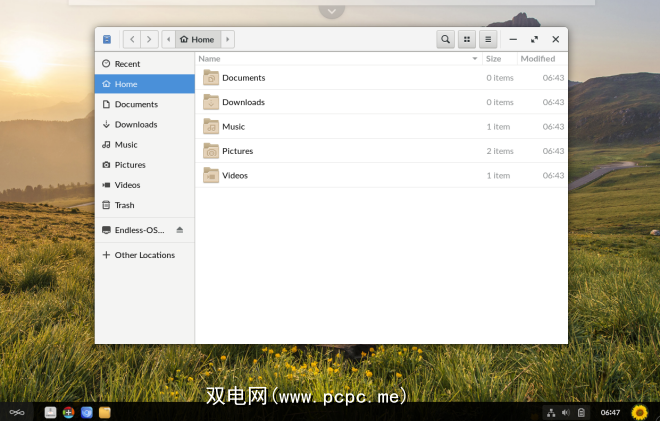Click the Pictures folder name in list
The width and height of the screenshot is (660, 421).
(238, 151)
